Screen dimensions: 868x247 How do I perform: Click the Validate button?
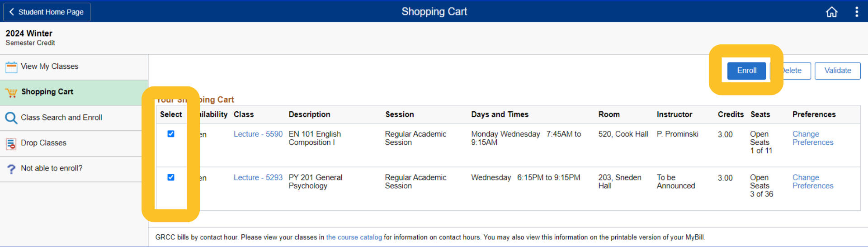837,71
